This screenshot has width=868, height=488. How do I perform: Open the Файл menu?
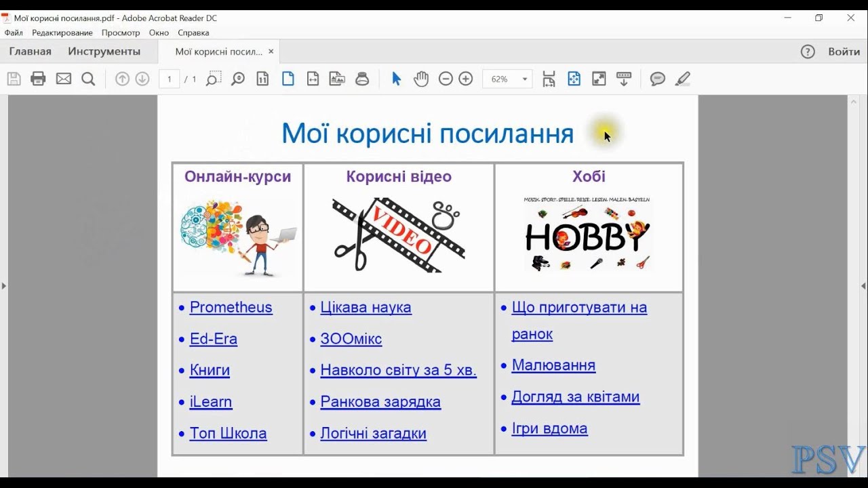pyautogui.click(x=14, y=33)
